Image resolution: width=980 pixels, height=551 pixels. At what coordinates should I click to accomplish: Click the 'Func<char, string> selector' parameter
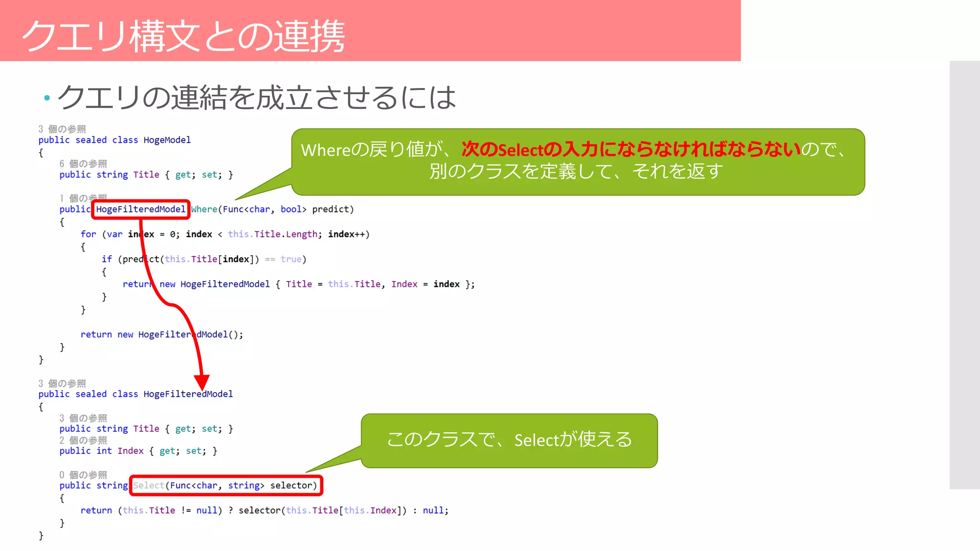coord(241,485)
